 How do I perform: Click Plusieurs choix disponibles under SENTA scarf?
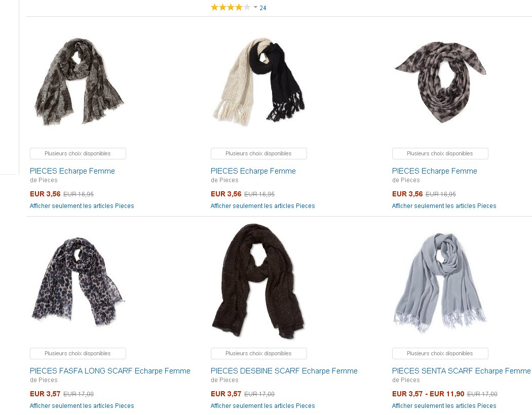click(440, 353)
